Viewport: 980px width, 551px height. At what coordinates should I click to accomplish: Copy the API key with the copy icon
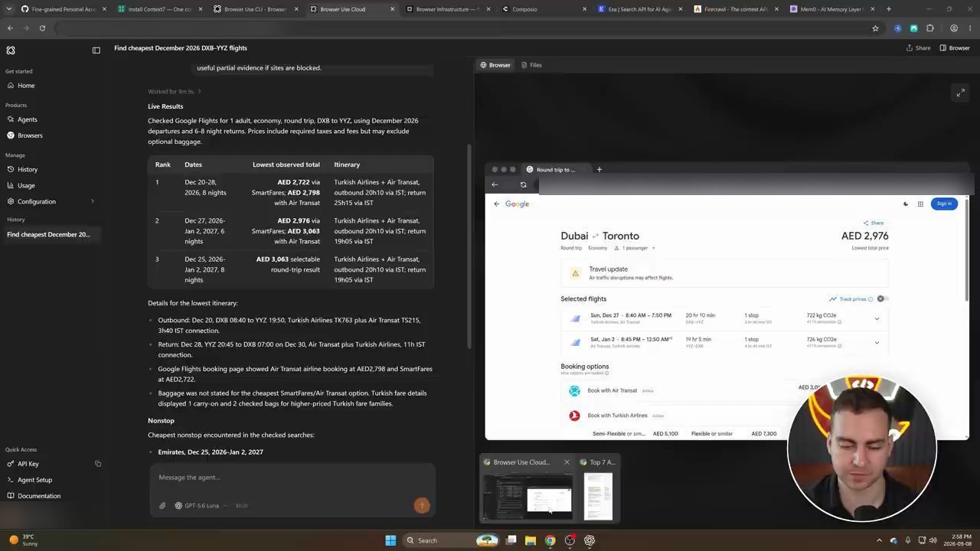98,464
